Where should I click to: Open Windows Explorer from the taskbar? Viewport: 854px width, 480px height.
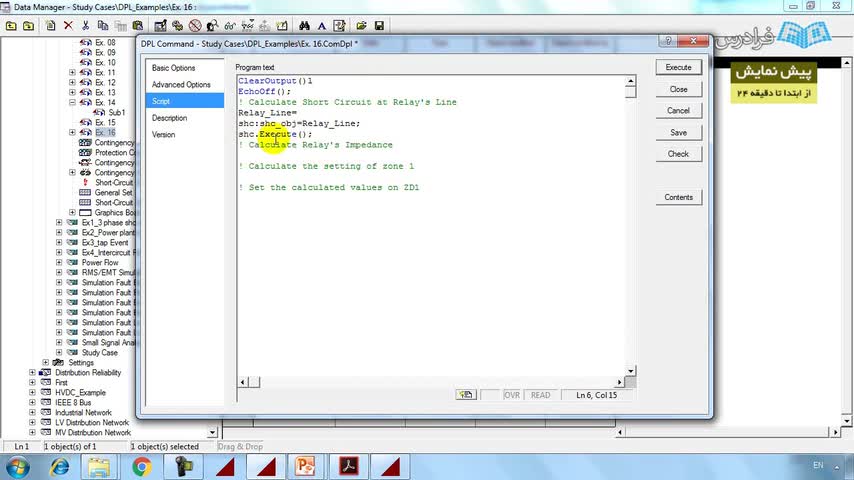pos(100,467)
